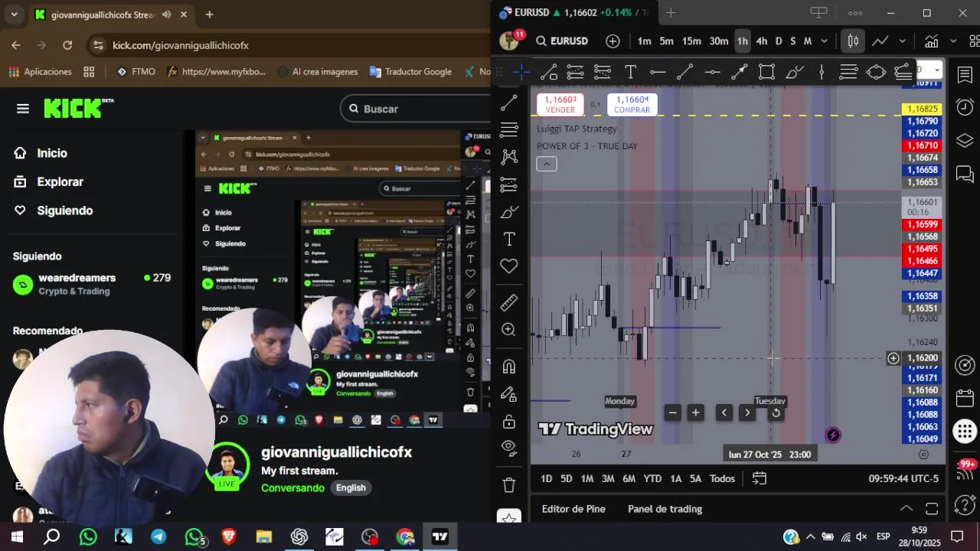The image size is (980, 551).
Task: Click the Kick Buscar search field
Action: coord(415,109)
